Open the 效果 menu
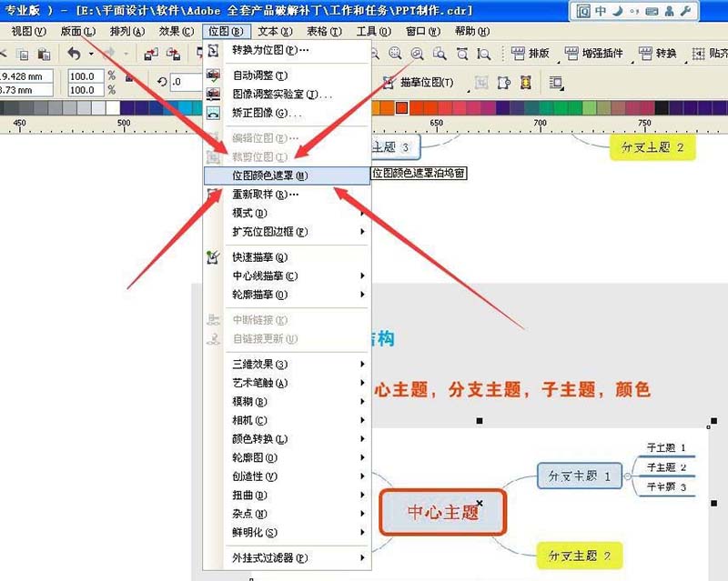 176,31
